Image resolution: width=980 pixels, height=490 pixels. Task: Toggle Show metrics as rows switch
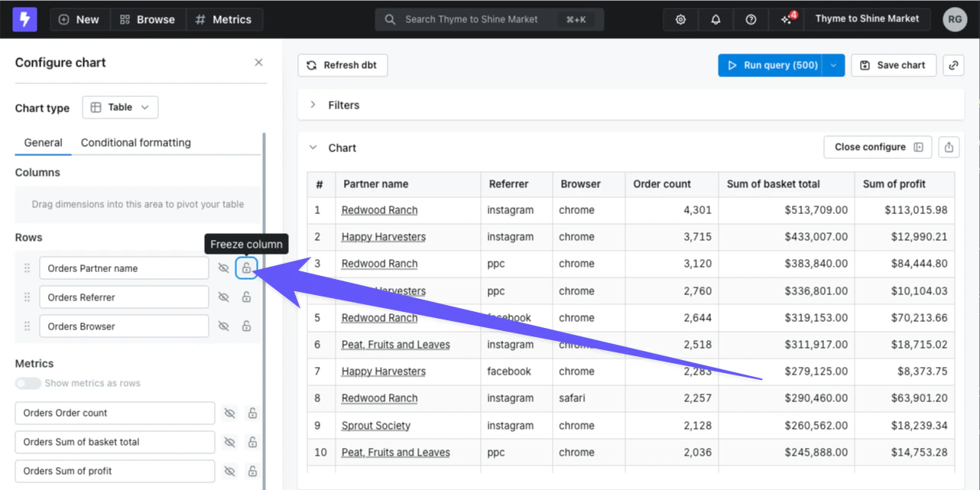pyautogui.click(x=28, y=383)
